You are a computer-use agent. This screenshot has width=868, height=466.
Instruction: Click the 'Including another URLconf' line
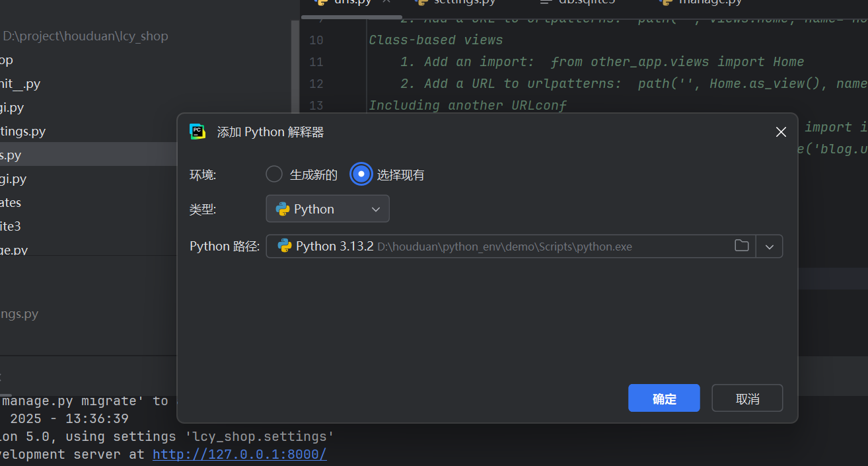click(x=468, y=106)
